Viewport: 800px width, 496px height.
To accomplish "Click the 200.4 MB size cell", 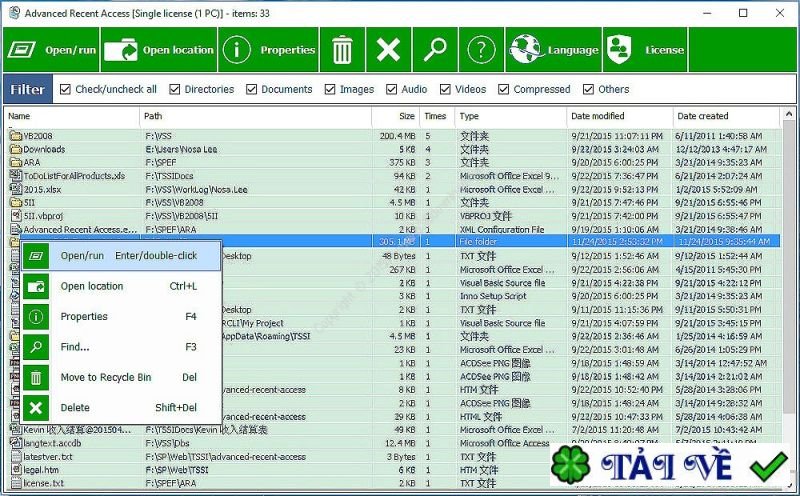I will 397,136.
